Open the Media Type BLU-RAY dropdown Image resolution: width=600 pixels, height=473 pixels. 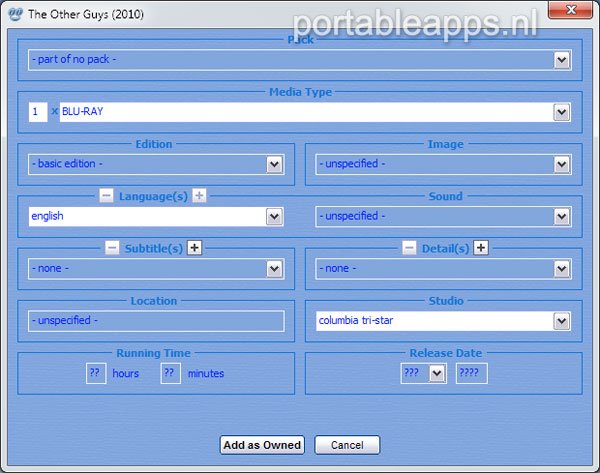click(561, 112)
